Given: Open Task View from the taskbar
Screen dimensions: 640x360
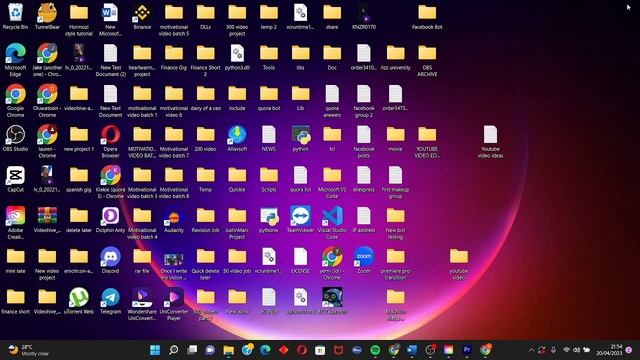Looking at the screenshot, I should click(x=192, y=350).
